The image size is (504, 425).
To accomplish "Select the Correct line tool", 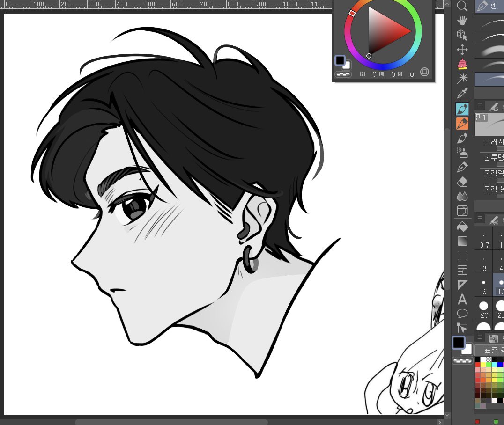I will 462,328.
